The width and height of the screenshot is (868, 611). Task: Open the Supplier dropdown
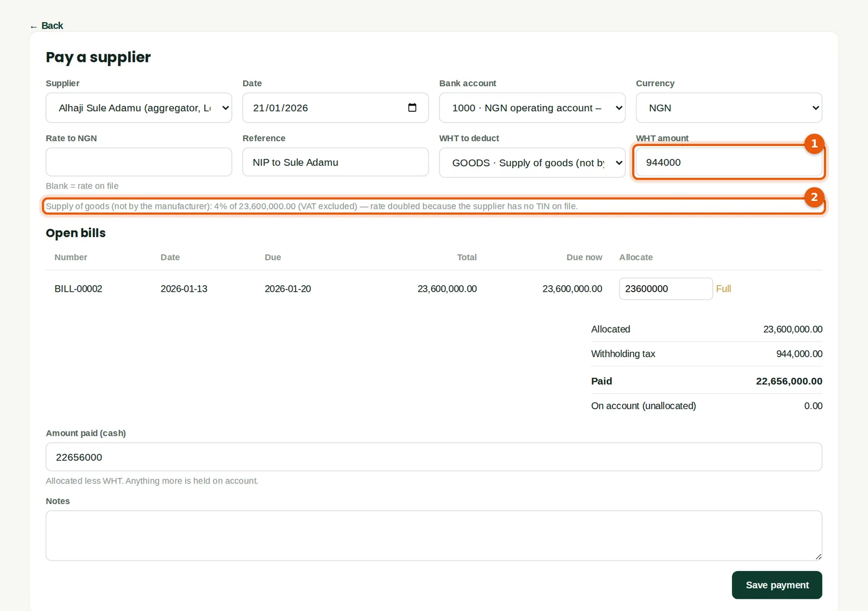tap(139, 108)
